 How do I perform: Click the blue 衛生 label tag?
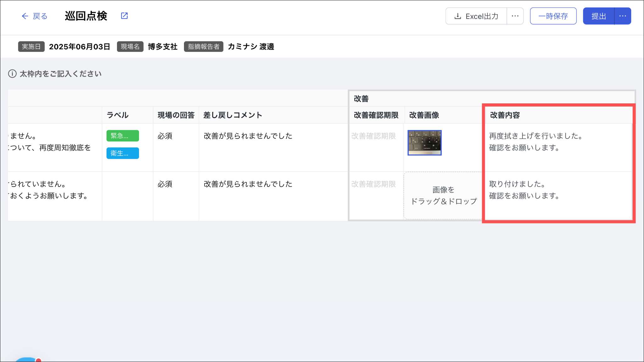(x=123, y=153)
